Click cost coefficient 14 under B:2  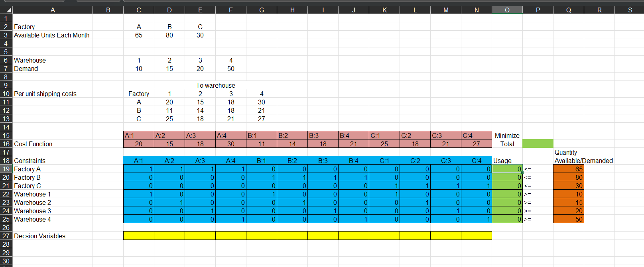click(292, 144)
